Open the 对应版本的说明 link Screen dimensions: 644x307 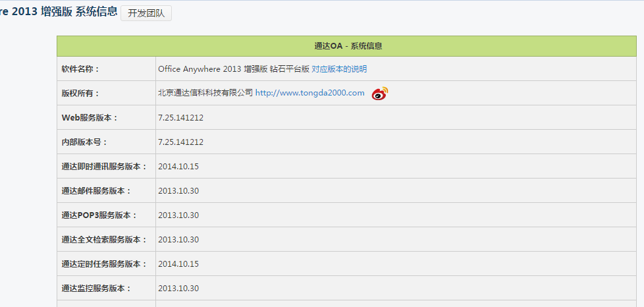tap(339, 69)
